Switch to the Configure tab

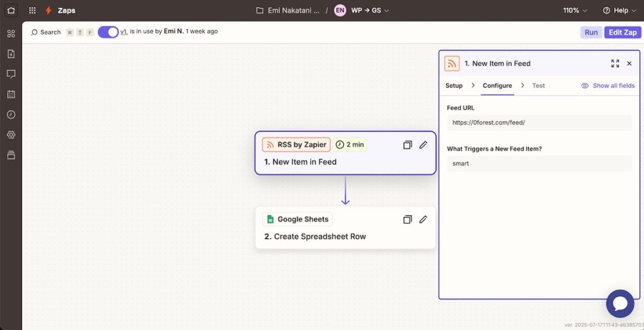tap(497, 86)
